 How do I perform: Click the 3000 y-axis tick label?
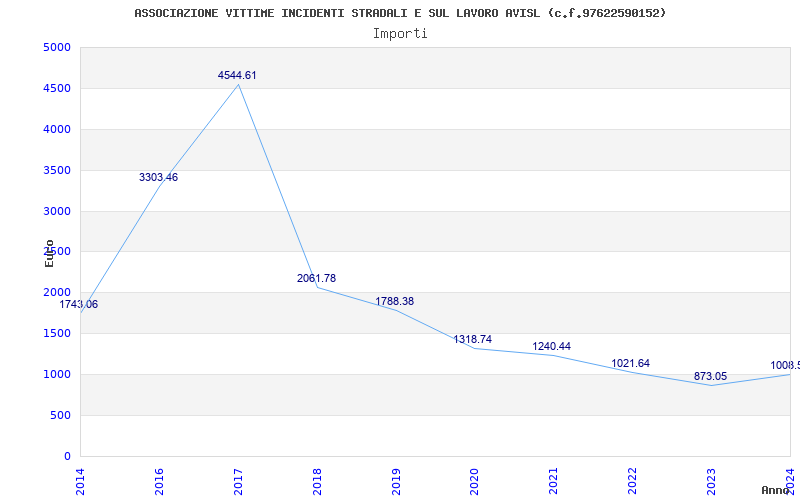(57, 211)
